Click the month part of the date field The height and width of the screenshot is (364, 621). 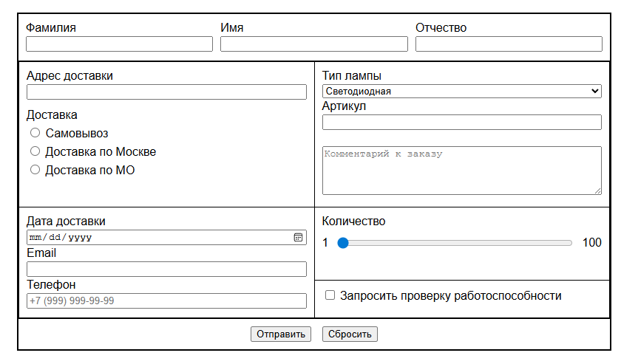[35, 238]
